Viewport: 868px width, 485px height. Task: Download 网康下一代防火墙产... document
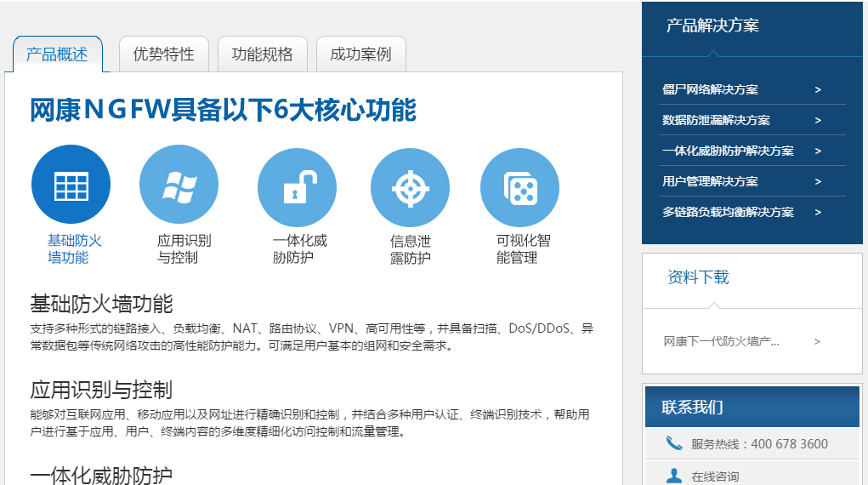pyautogui.click(x=721, y=341)
